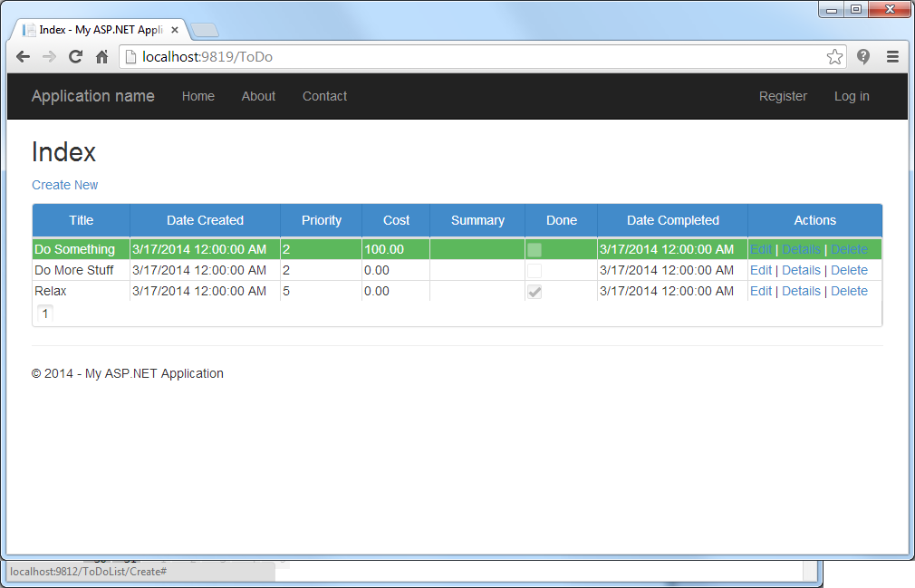This screenshot has height=588, width=915.
Task: Sort by the Done column header
Action: tap(562, 220)
